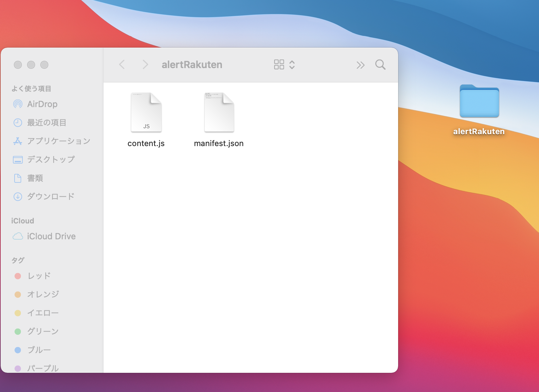Click the Downloads arrow icon in sidebar
The width and height of the screenshot is (539, 392).
18,197
